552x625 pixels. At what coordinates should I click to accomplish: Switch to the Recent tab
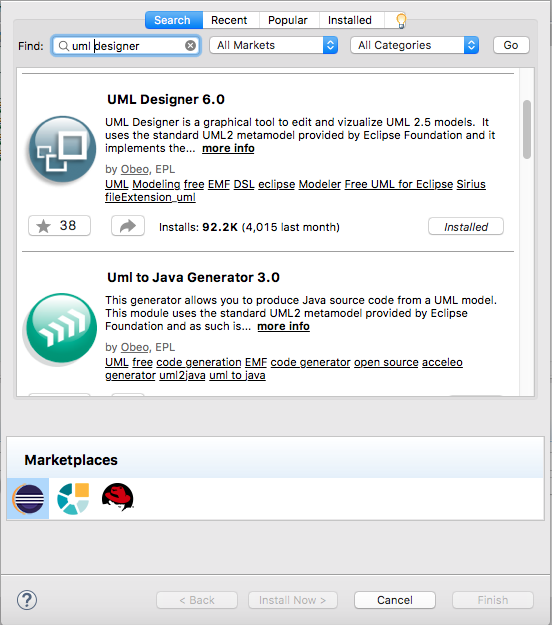tap(229, 20)
